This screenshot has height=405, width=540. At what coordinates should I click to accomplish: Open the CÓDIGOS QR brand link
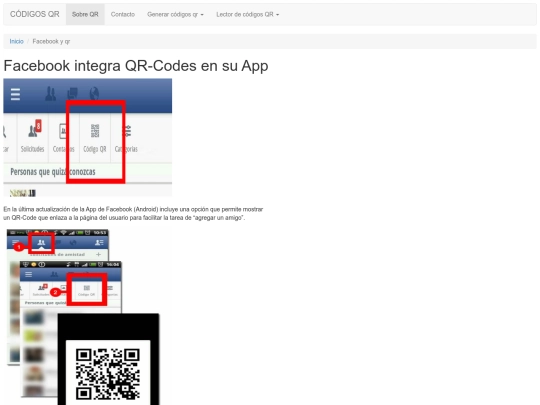(x=34, y=14)
